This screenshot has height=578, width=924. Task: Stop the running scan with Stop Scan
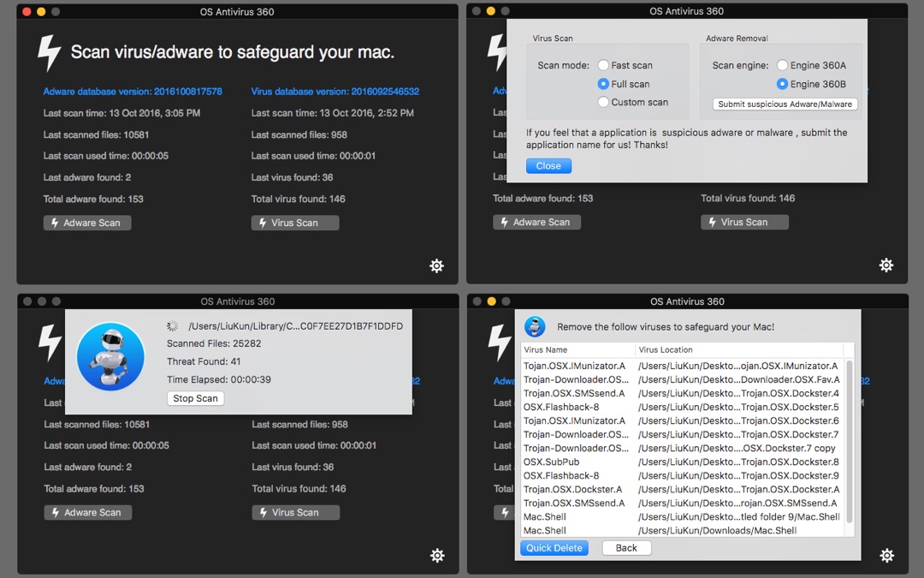tap(195, 398)
